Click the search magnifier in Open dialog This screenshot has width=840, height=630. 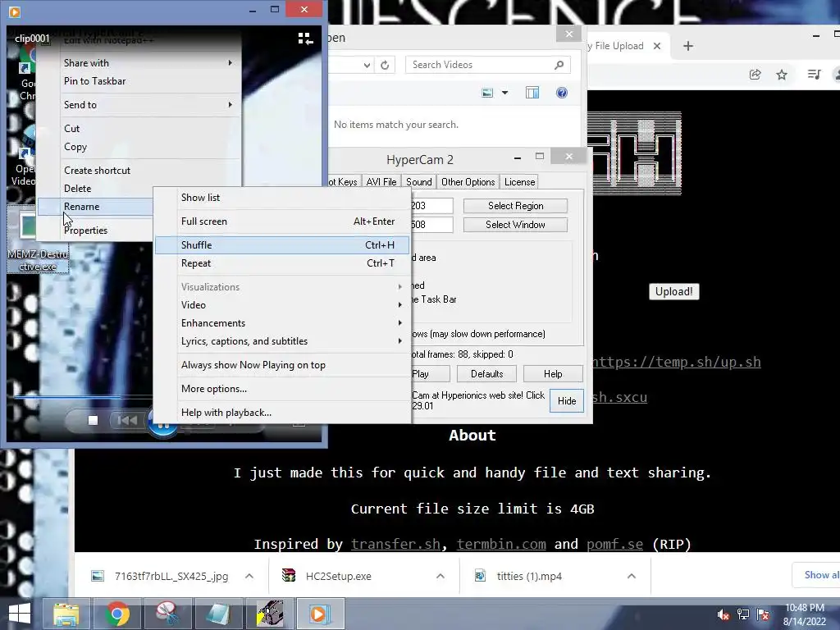[559, 65]
